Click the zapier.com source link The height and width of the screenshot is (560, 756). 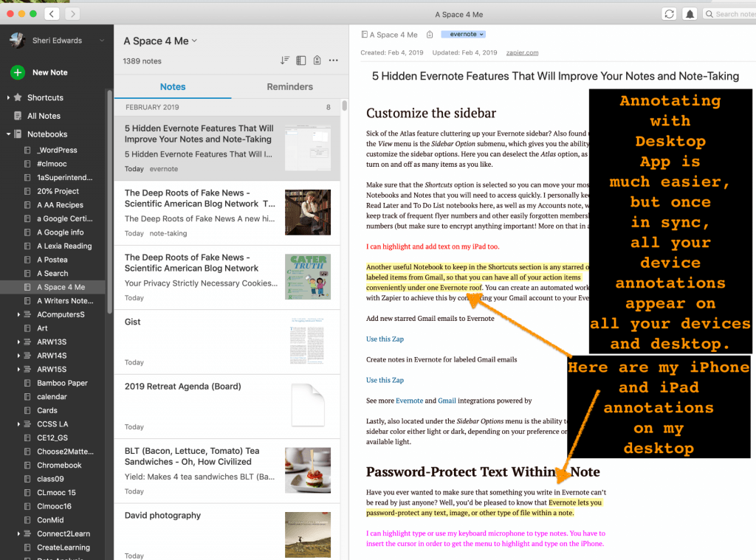coord(522,52)
